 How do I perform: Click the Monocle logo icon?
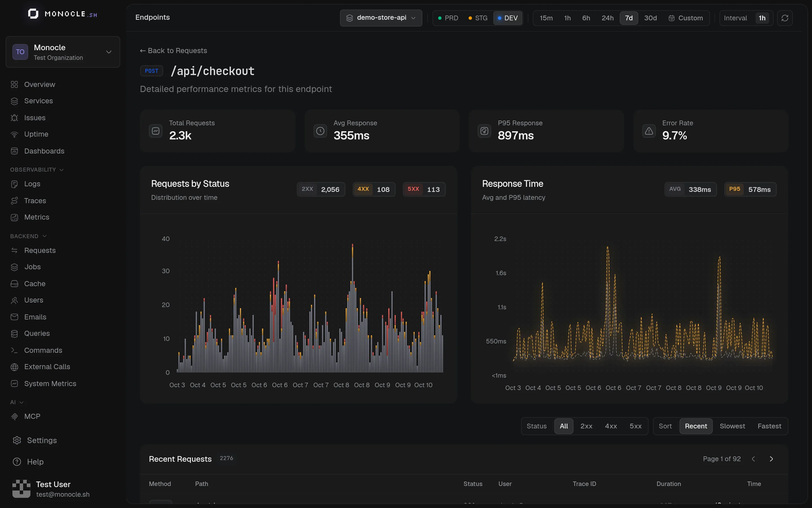pos(33,14)
